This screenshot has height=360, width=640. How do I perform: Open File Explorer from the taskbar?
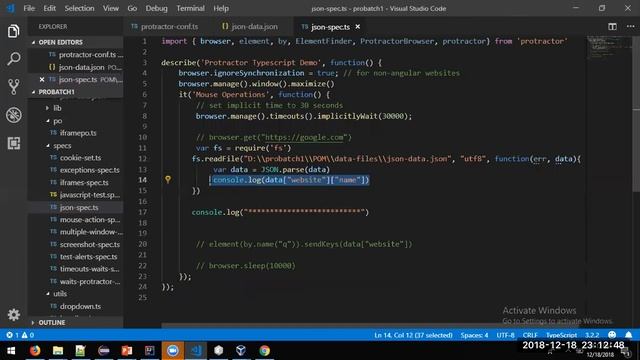click(58, 351)
